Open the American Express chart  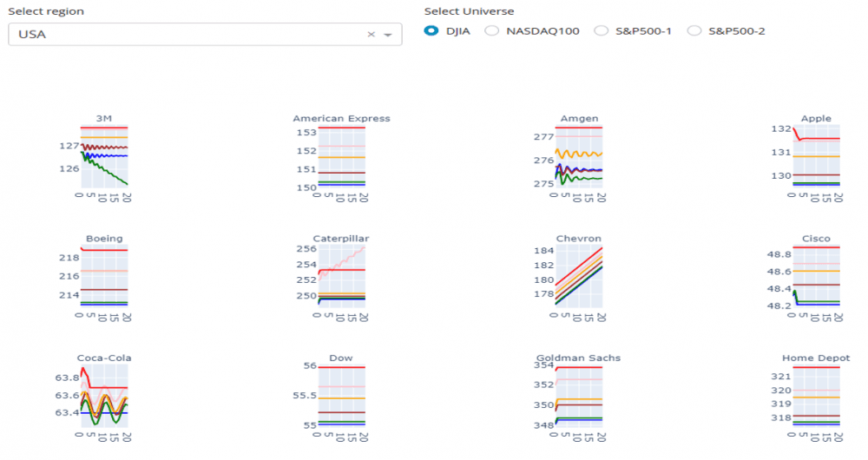tap(341, 156)
